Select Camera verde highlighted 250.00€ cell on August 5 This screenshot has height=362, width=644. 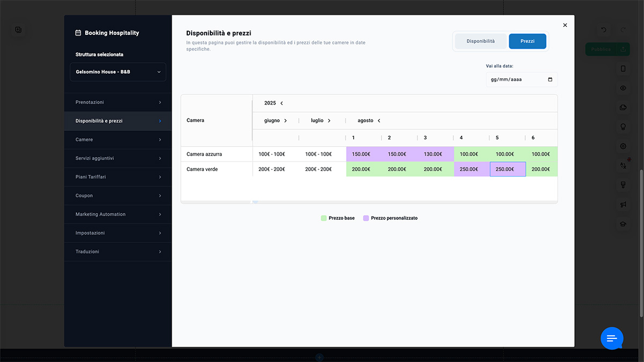(x=508, y=169)
